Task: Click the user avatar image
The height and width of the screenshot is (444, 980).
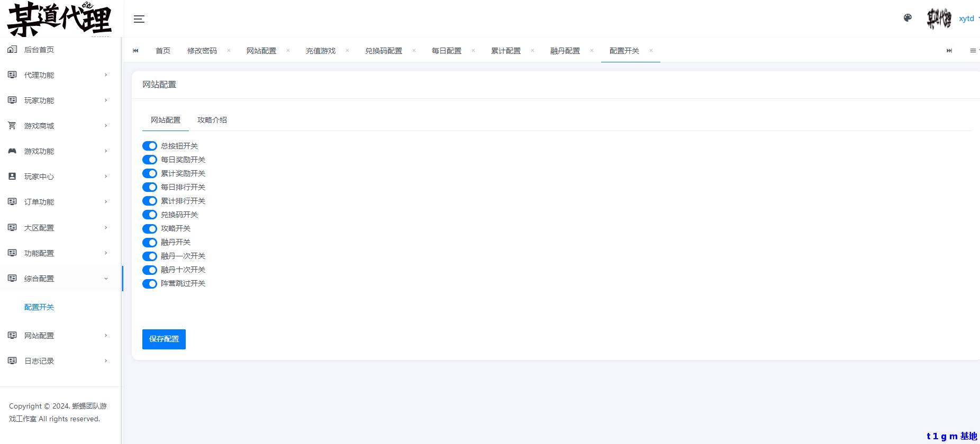Action: click(939, 18)
